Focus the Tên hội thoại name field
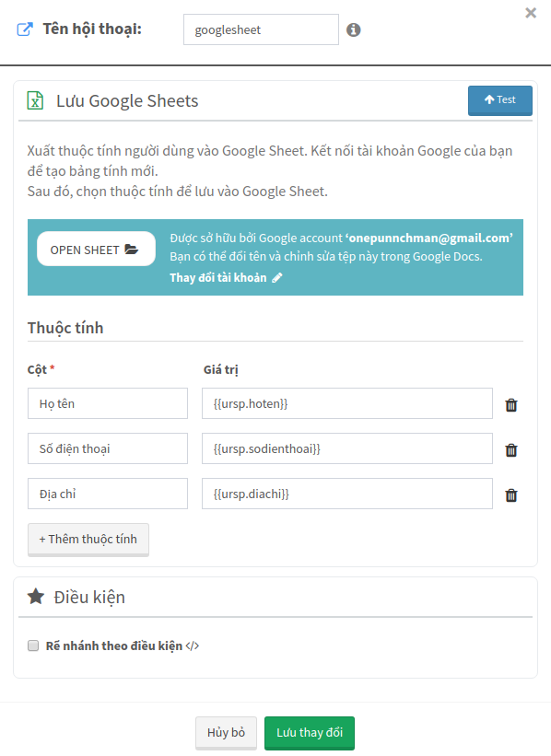The height and width of the screenshot is (756, 551). tap(261, 29)
